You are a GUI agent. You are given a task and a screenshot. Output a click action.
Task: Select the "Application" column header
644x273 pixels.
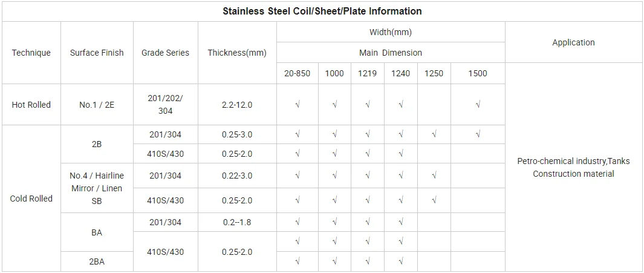point(573,42)
